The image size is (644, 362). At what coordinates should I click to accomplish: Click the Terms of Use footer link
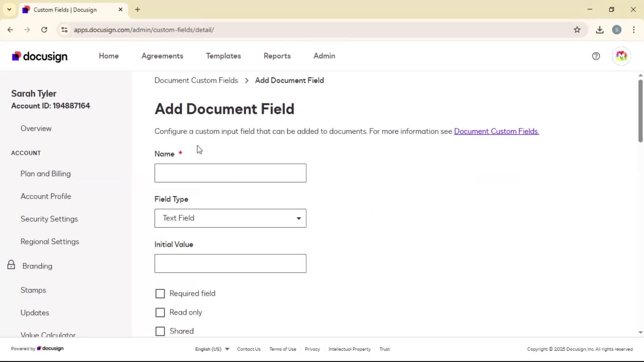[x=283, y=349]
